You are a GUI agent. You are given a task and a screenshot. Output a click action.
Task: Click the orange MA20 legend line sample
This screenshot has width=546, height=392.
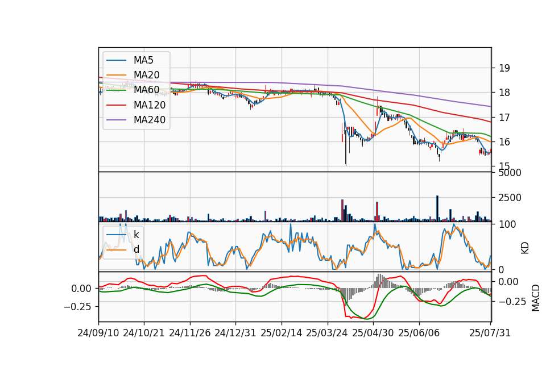point(116,75)
